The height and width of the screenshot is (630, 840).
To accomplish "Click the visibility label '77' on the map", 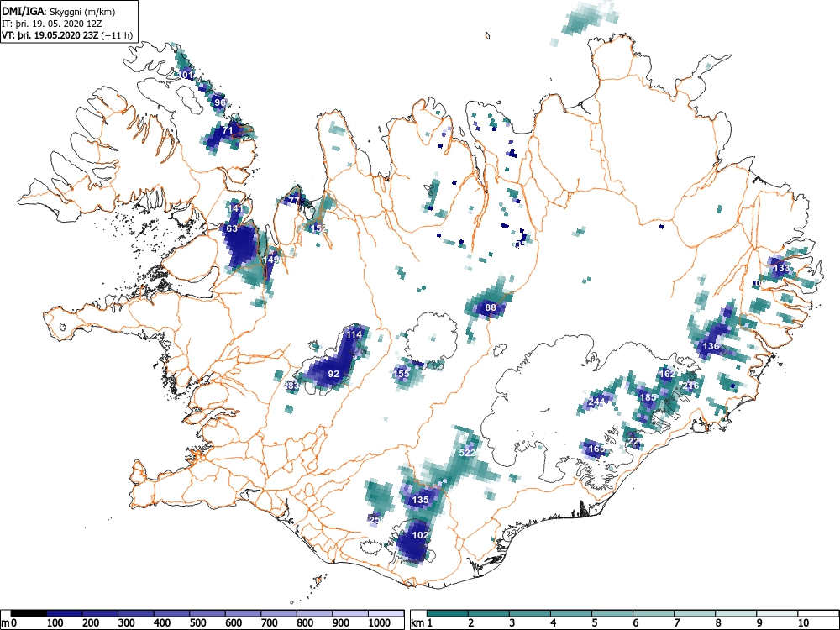I will 293,201.
